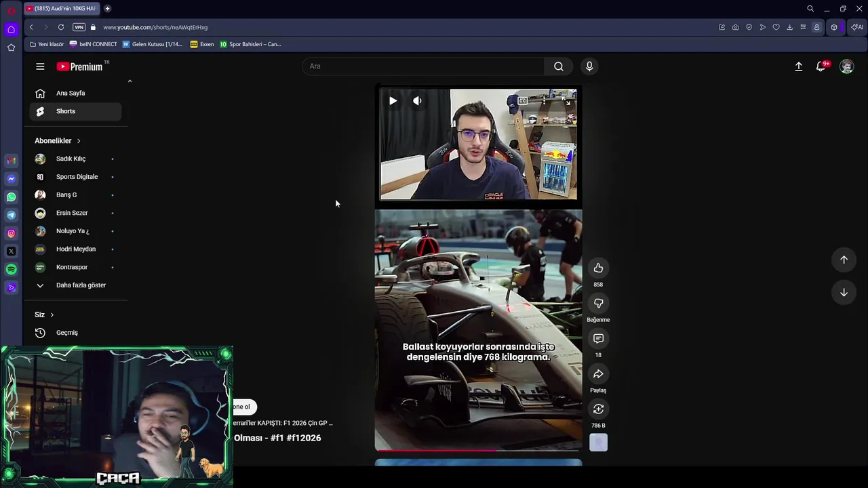Go back with browser back arrow
This screenshot has width=868, height=488.
pos(31,27)
